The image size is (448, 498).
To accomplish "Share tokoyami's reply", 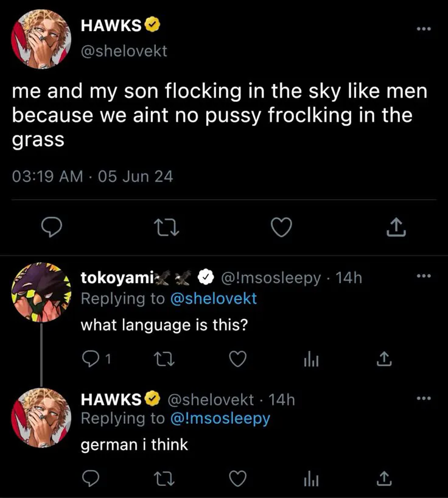I will (383, 360).
